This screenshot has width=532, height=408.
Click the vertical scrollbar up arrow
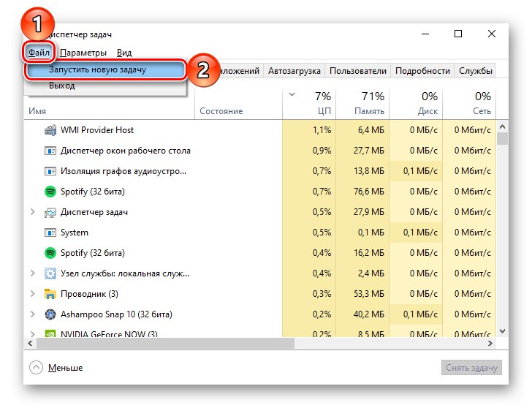tap(503, 126)
